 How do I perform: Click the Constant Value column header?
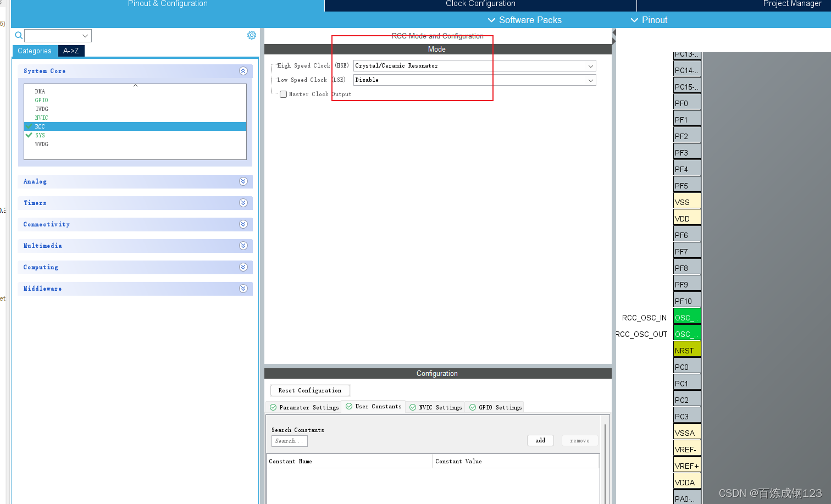(516, 461)
